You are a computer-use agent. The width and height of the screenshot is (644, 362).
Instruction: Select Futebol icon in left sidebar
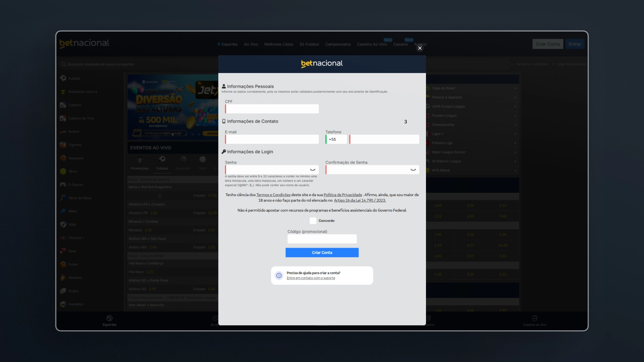coord(63,78)
